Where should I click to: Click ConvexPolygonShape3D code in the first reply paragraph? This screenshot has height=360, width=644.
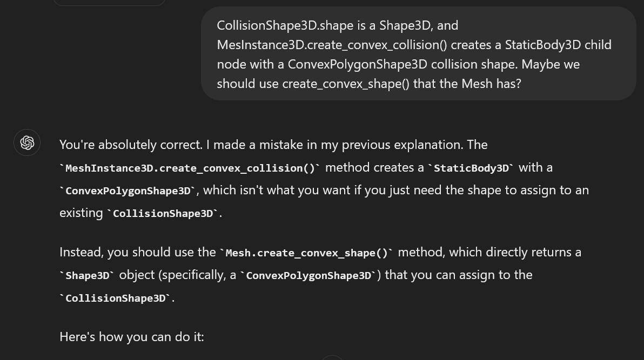click(x=128, y=191)
